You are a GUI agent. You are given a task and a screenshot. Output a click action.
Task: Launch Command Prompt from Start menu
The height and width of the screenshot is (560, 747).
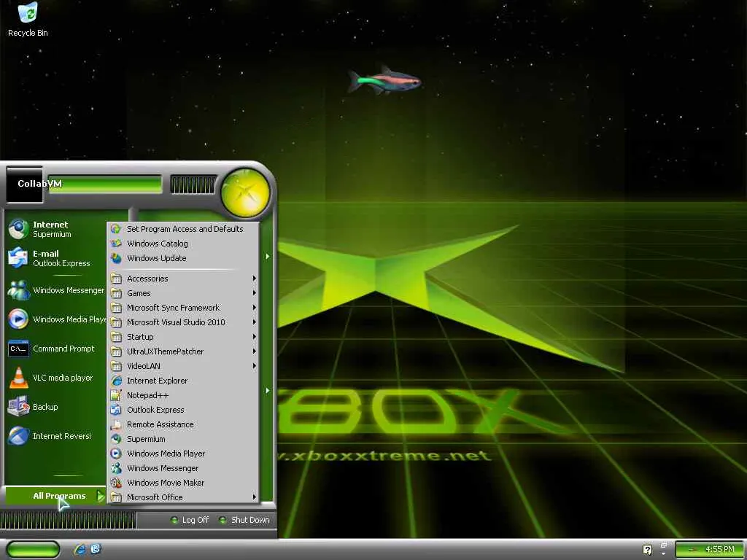[55, 349]
